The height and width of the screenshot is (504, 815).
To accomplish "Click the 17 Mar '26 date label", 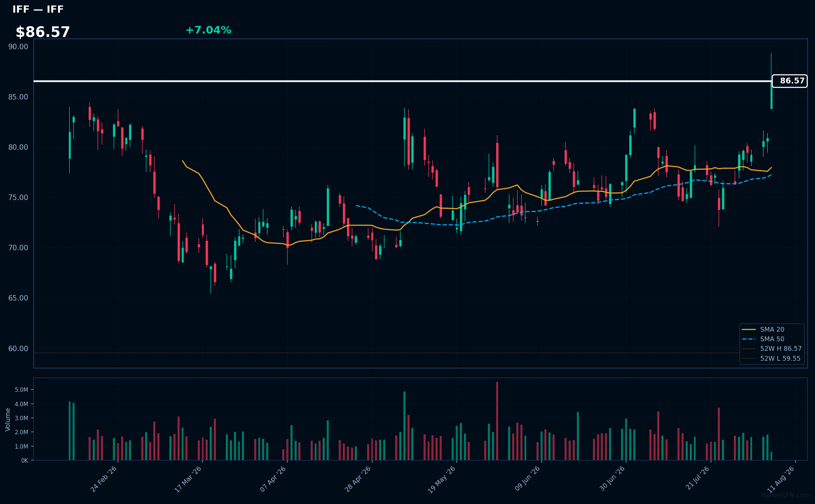I will tap(188, 479).
